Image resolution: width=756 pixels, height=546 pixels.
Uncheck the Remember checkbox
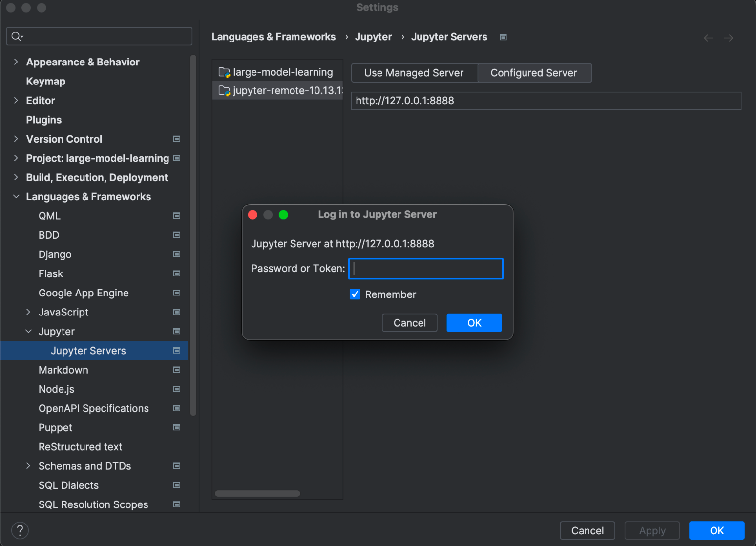tap(355, 294)
